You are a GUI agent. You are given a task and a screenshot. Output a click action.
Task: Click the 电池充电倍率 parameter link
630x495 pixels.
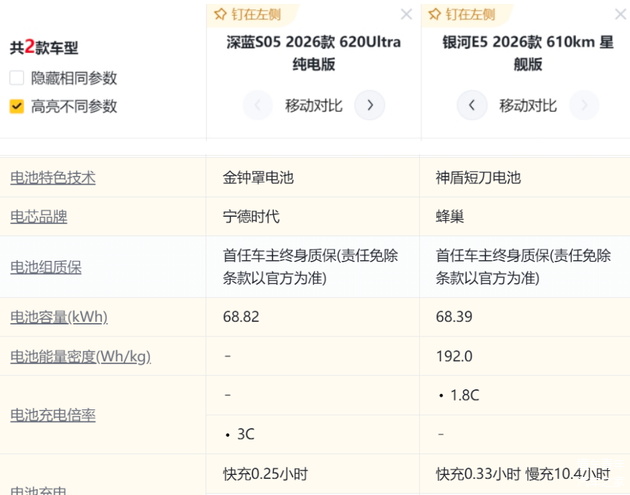coord(53,415)
